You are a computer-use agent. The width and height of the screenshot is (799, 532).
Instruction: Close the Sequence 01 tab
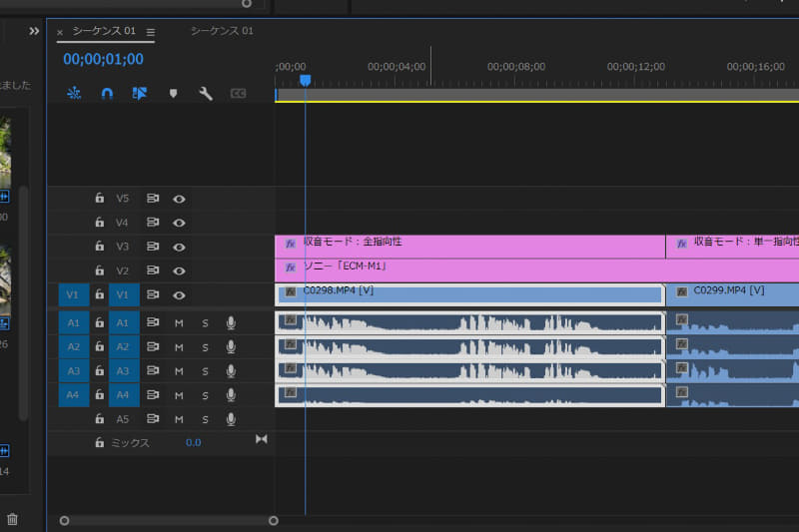[x=60, y=33]
